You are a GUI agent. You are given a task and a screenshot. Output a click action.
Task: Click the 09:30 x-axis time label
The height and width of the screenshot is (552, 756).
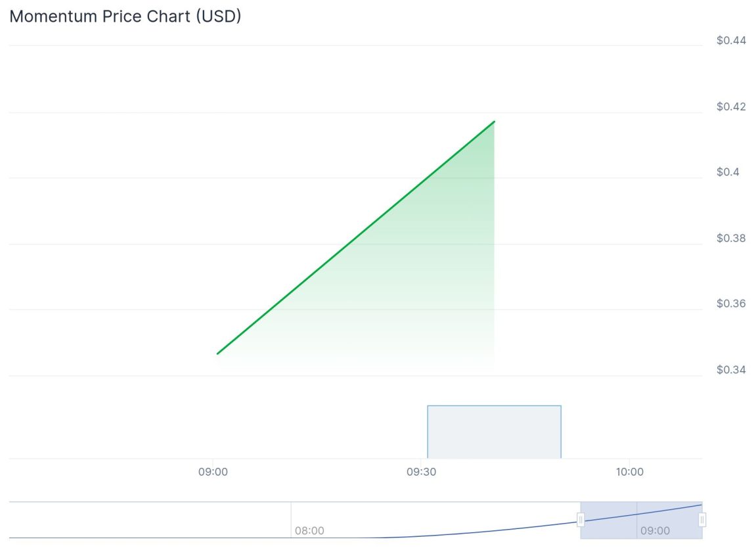click(x=421, y=472)
